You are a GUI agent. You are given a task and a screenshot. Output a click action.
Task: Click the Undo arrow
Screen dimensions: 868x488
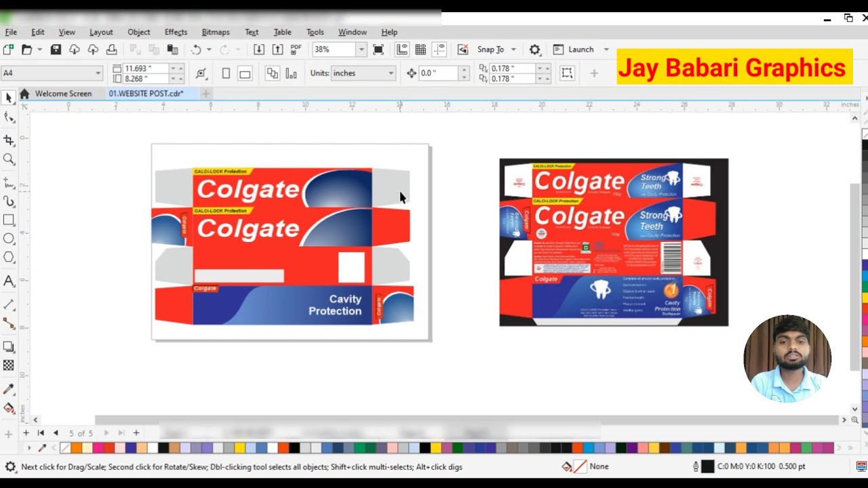point(196,49)
